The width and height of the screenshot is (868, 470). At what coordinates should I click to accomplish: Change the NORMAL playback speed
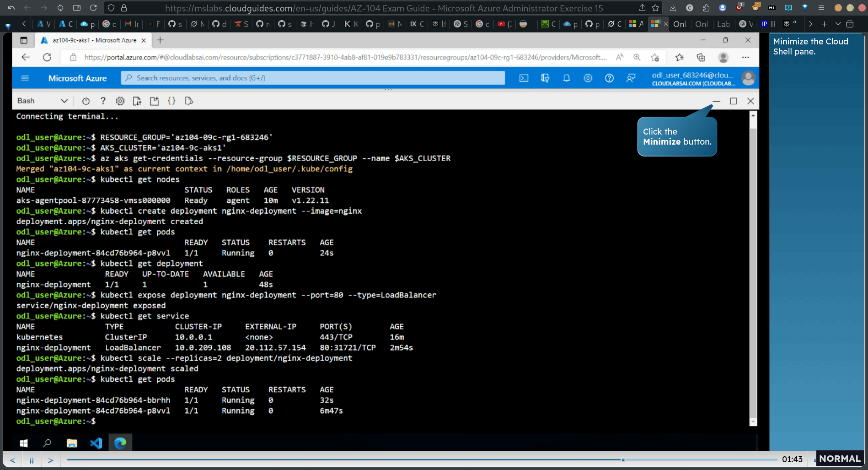[840, 459]
